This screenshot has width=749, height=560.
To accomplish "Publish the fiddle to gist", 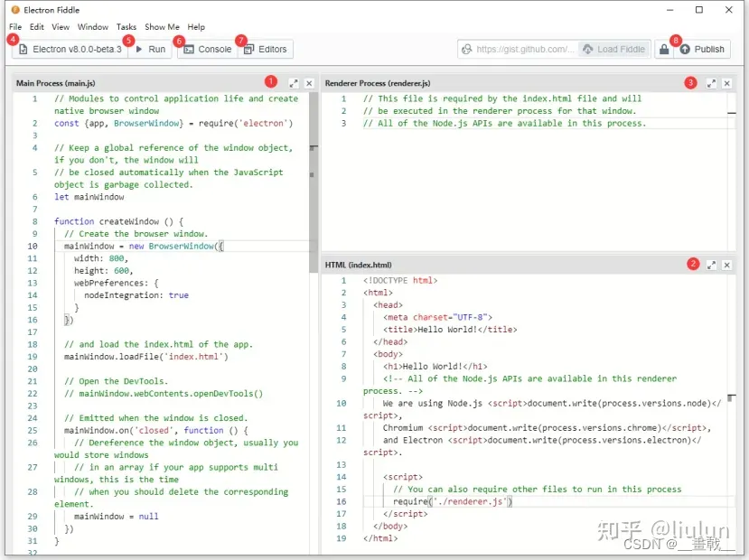I will click(702, 49).
